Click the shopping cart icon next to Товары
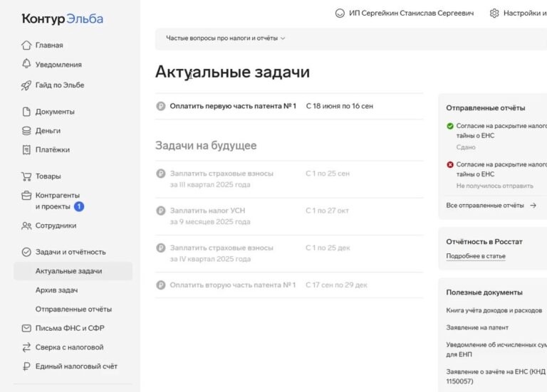 [x=26, y=176]
